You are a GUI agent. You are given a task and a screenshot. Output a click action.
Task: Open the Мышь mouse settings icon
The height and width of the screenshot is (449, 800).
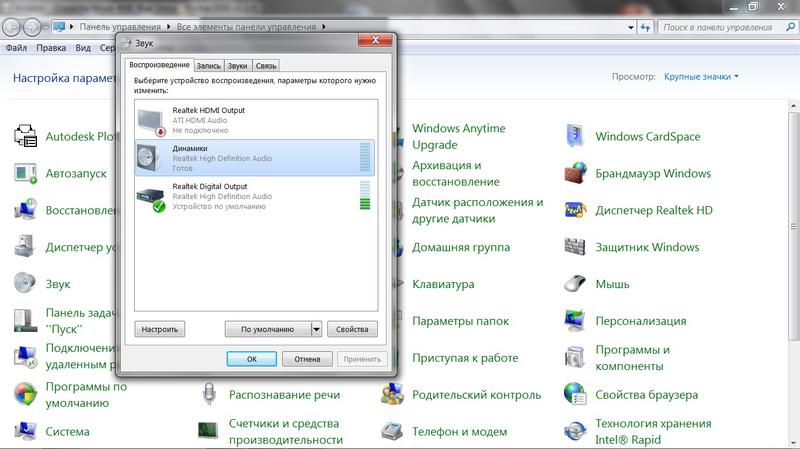point(575,284)
